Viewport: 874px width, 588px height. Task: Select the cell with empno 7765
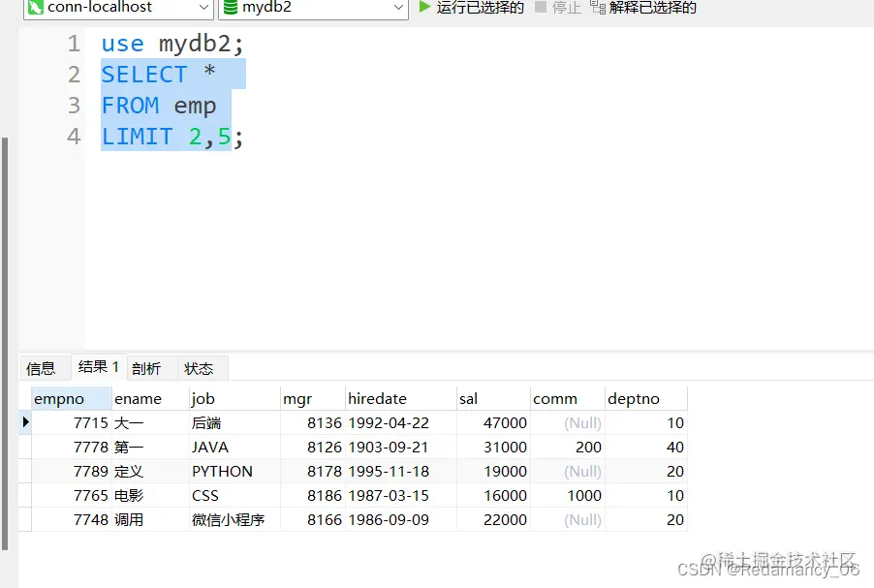click(72, 495)
